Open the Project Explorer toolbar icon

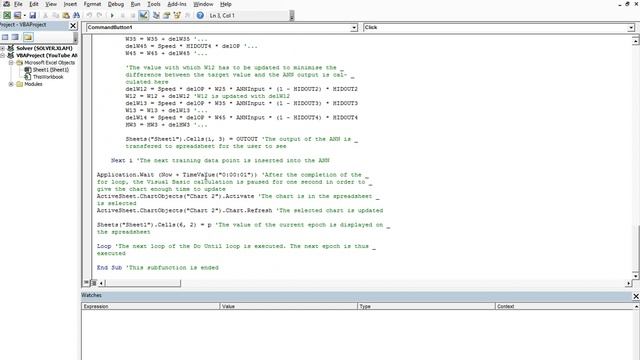(x=156, y=16)
